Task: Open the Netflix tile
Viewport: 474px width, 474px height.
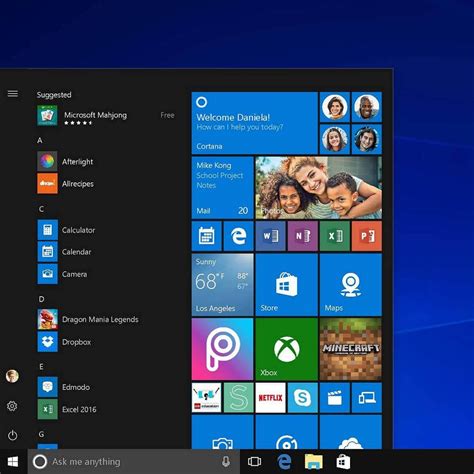Action: tap(270, 398)
